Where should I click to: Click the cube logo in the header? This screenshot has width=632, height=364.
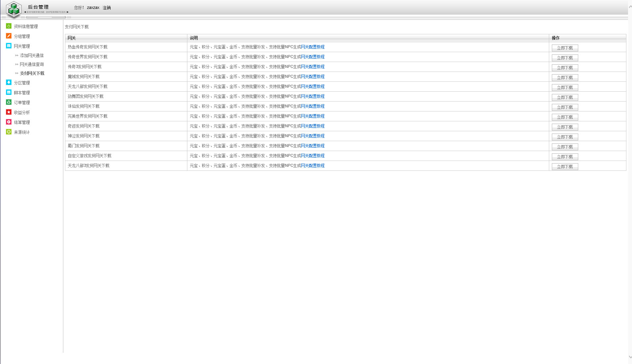(14, 9)
